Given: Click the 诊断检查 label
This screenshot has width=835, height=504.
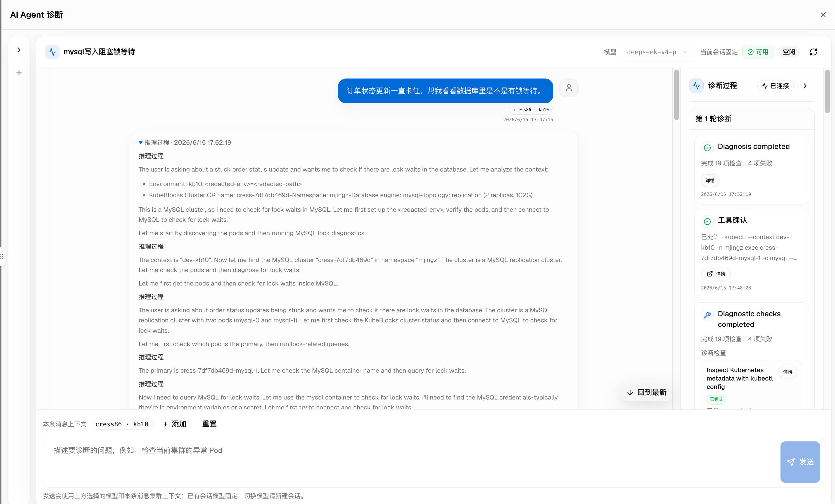Looking at the screenshot, I should (713, 353).
